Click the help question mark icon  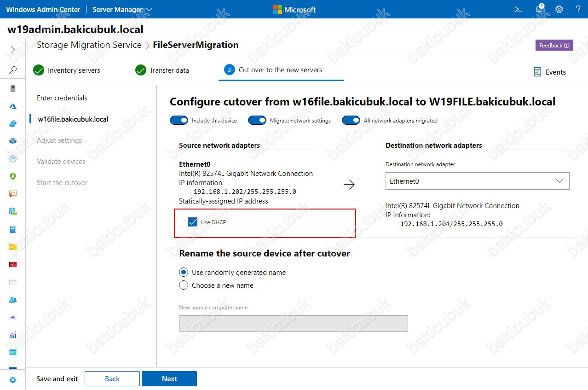tap(578, 9)
